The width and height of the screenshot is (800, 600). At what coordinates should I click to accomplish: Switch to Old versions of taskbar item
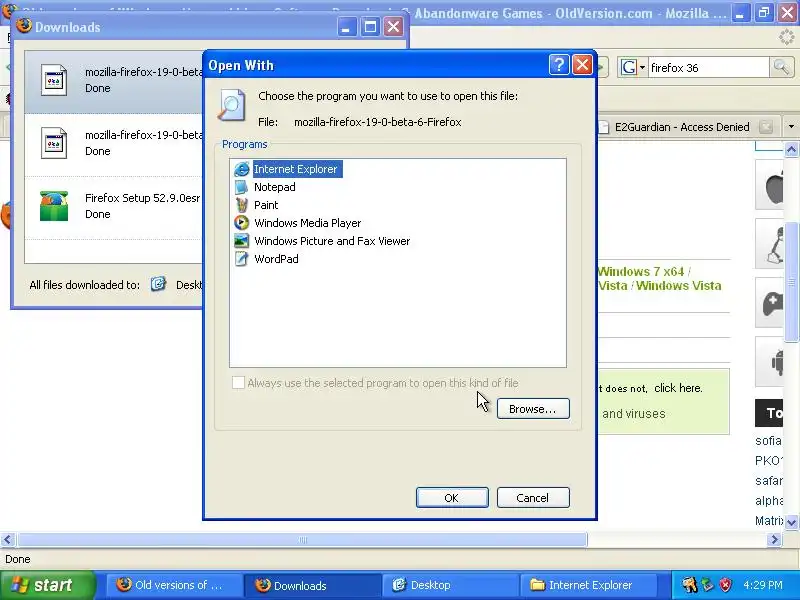coord(173,585)
